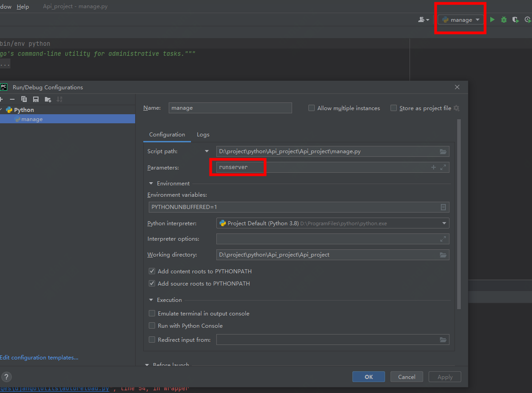Confirm dialog with OK button
Screen dimensions: 532x393
pos(368,377)
